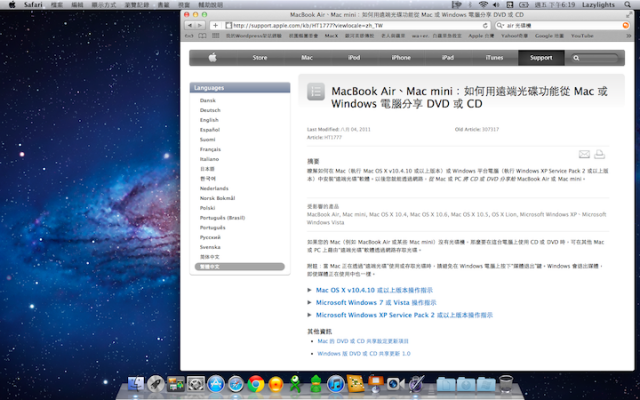The image size is (640, 400).
Task: Click the Safari search field
Action: point(562,25)
